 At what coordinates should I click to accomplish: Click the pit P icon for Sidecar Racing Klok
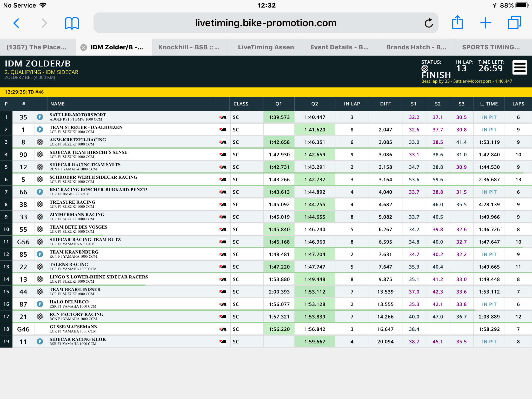(40, 342)
